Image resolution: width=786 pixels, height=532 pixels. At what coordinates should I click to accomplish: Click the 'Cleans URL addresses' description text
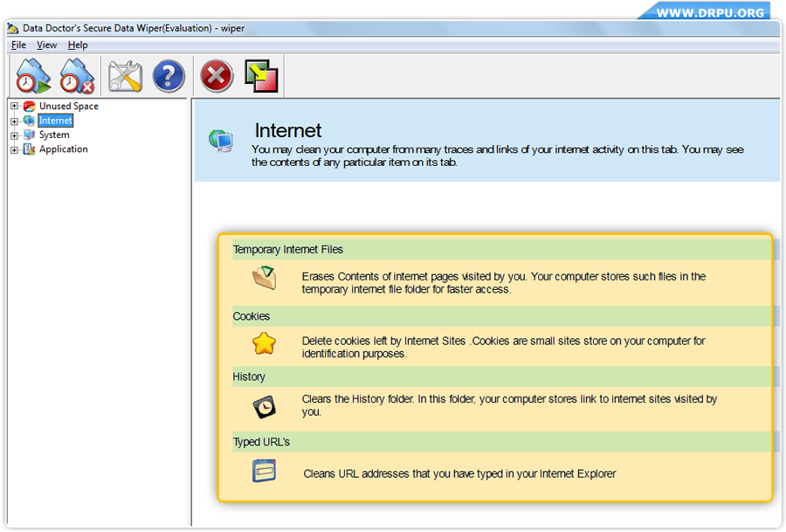(x=459, y=473)
